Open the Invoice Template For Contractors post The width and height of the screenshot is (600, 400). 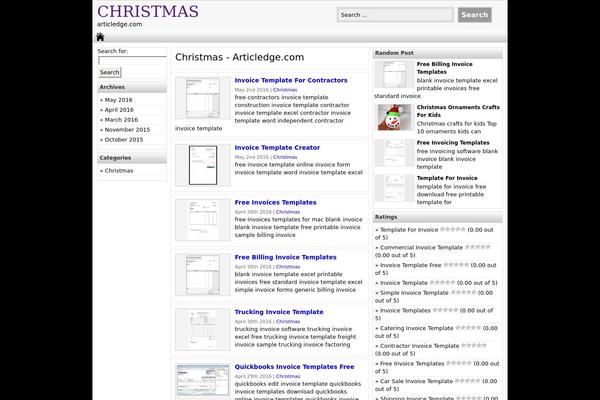click(x=291, y=80)
